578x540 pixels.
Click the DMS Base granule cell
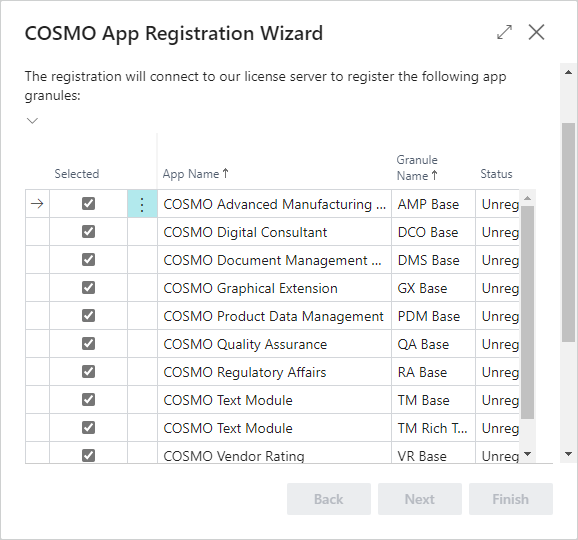(x=434, y=260)
